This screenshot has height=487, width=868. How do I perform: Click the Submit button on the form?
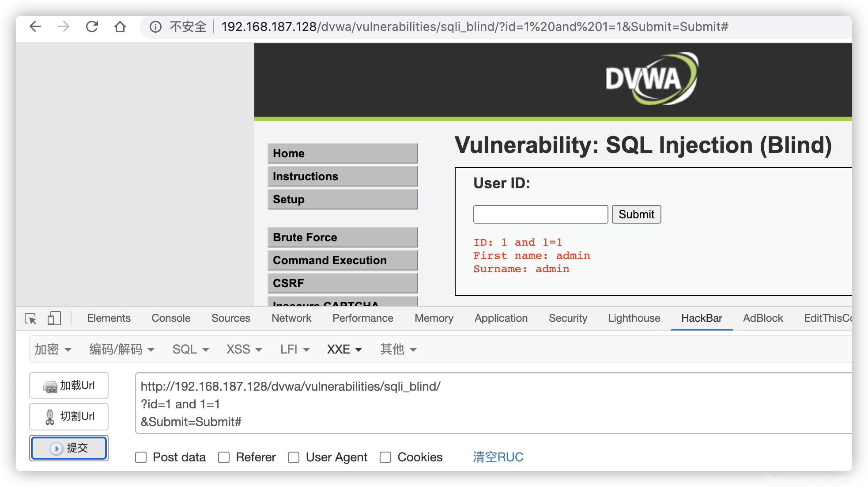[636, 214]
